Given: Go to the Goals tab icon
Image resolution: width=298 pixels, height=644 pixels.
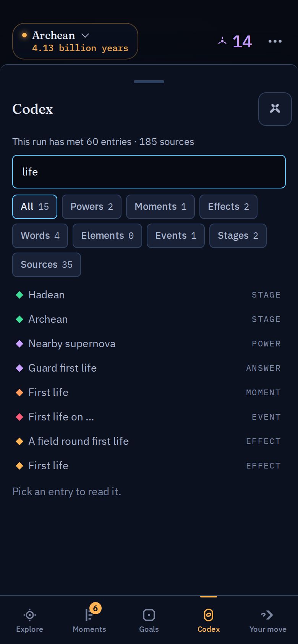Looking at the screenshot, I should [149, 615].
